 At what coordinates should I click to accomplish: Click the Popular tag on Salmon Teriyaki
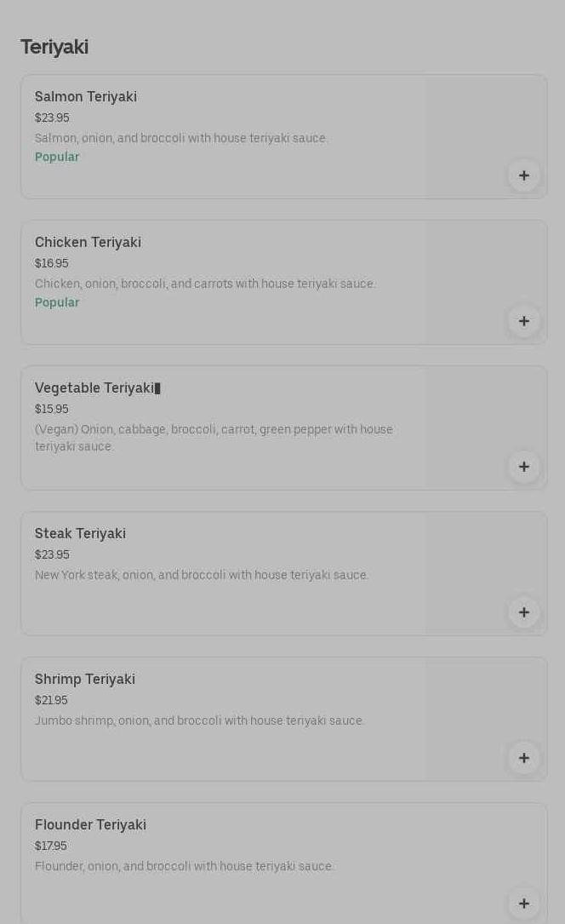point(57,158)
